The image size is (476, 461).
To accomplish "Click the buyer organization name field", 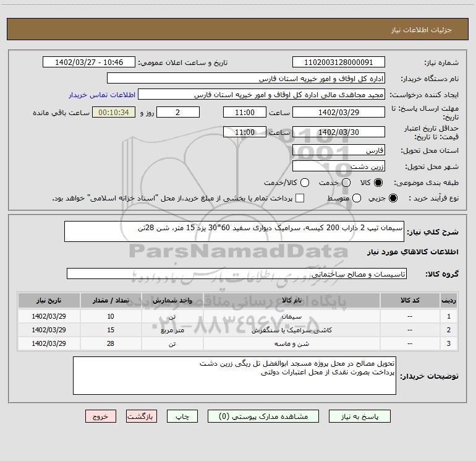I will [246, 79].
